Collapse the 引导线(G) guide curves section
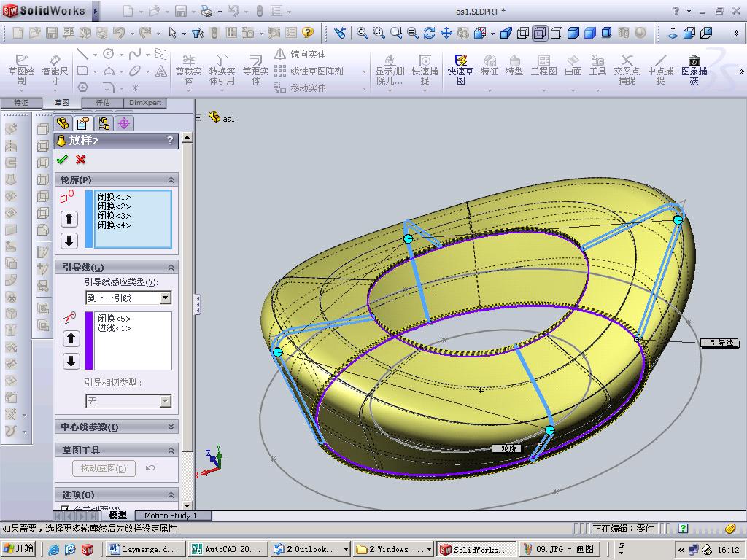Image resolution: width=747 pixels, height=560 pixels. (171, 267)
